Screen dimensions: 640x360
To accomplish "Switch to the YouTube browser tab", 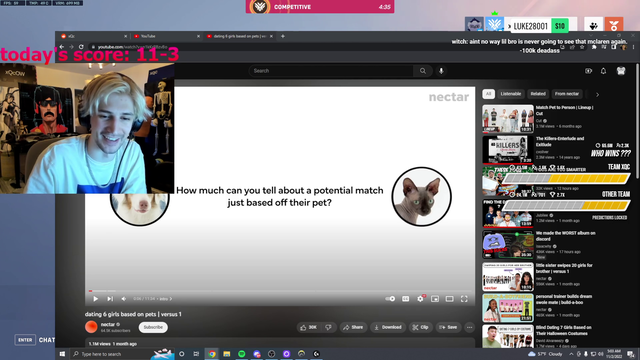I will coord(166,36).
